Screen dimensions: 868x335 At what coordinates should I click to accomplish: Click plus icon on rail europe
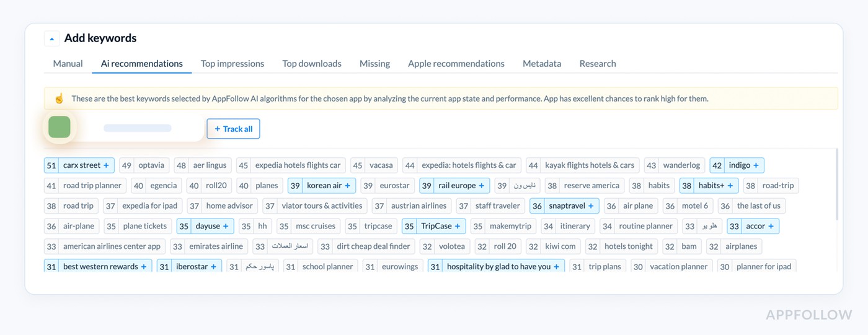[482, 186]
